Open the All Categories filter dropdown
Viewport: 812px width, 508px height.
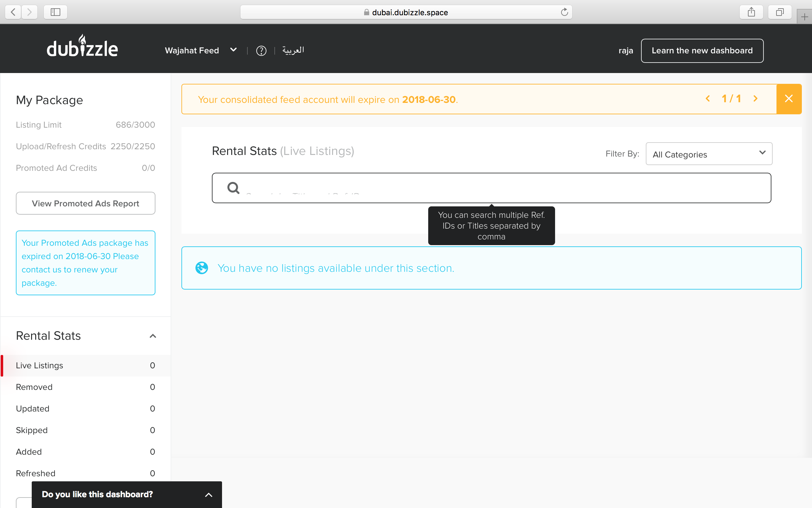click(709, 154)
